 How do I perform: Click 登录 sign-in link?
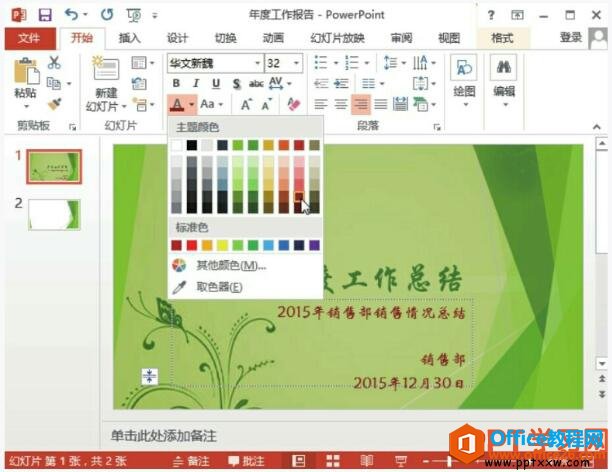571,37
